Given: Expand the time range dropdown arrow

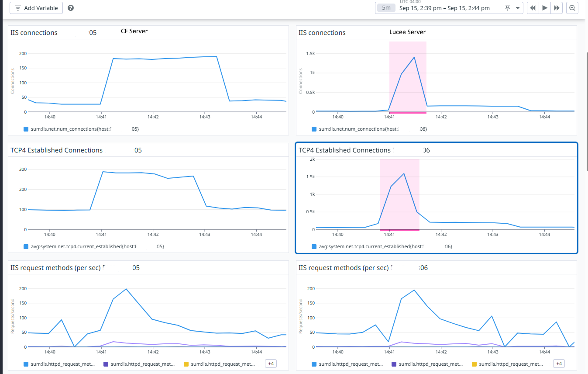Looking at the screenshot, I should coord(518,8).
